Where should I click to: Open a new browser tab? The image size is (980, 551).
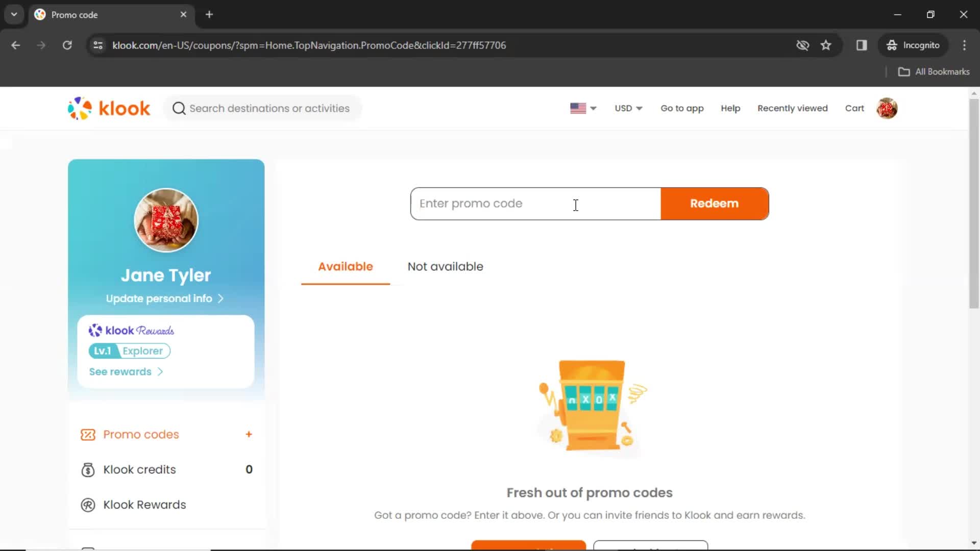209,14
